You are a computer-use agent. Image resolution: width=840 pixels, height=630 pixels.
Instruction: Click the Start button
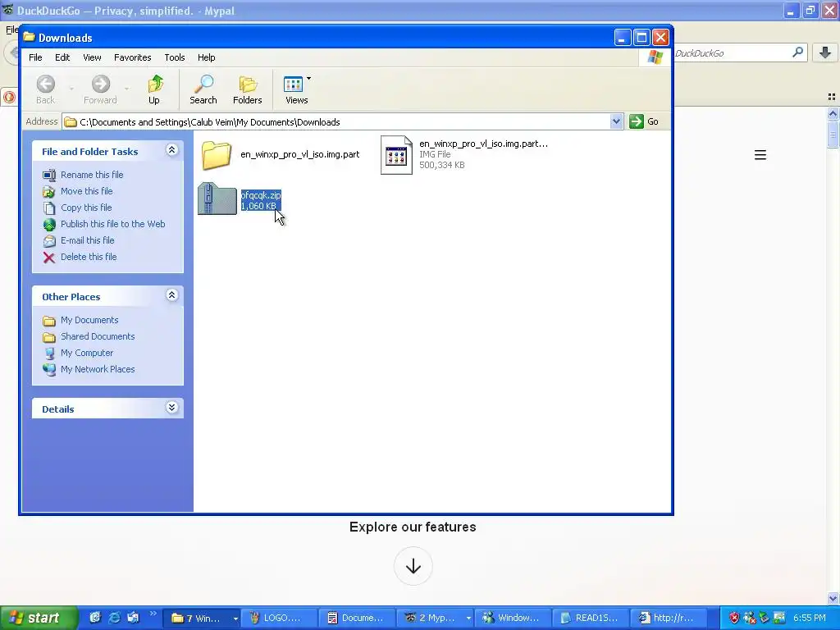[39, 618]
